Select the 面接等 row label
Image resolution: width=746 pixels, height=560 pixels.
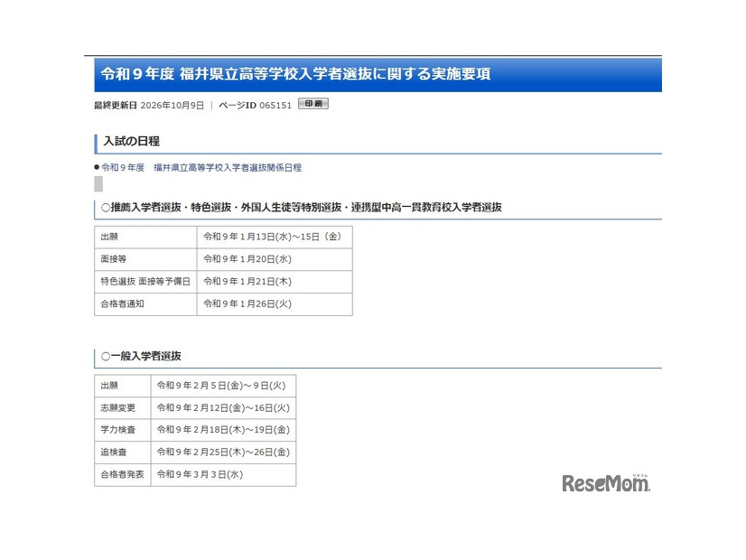(x=145, y=259)
